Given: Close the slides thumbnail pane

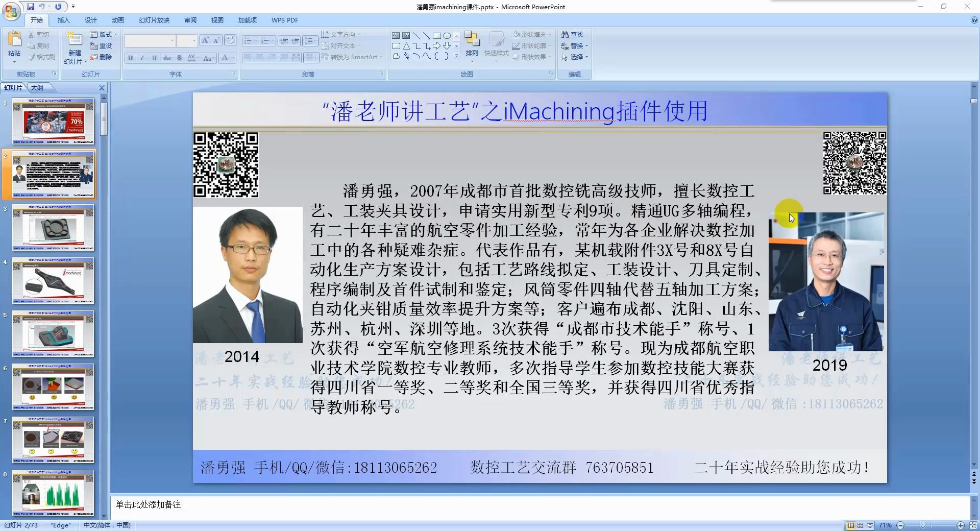Looking at the screenshot, I should [102, 88].
